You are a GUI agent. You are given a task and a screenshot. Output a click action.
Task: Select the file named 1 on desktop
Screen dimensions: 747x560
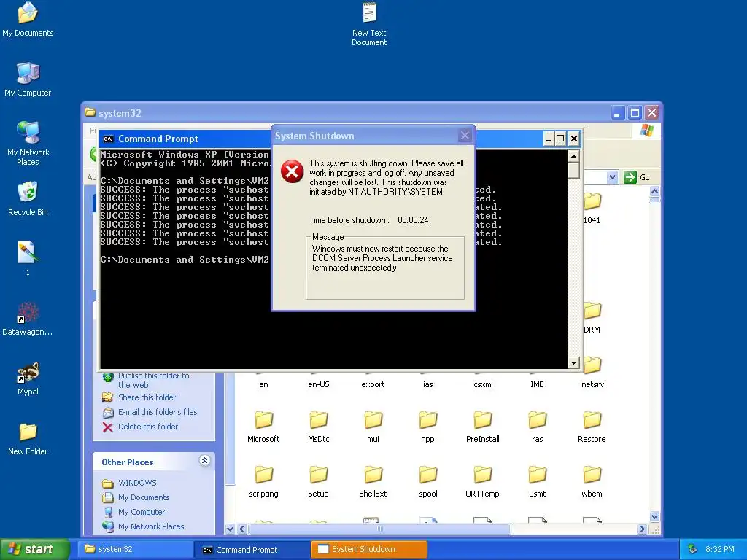pyautogui.click(x=28, y=258)
